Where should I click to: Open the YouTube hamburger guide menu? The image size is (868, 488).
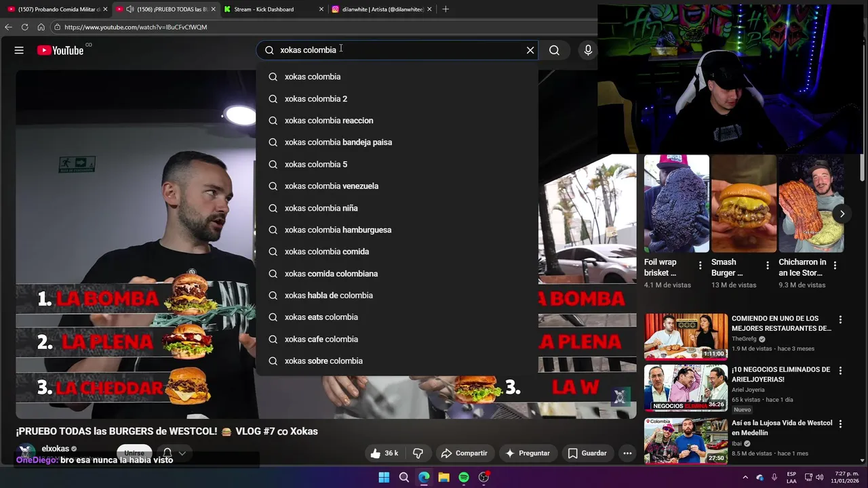click(x=19, y=50)
